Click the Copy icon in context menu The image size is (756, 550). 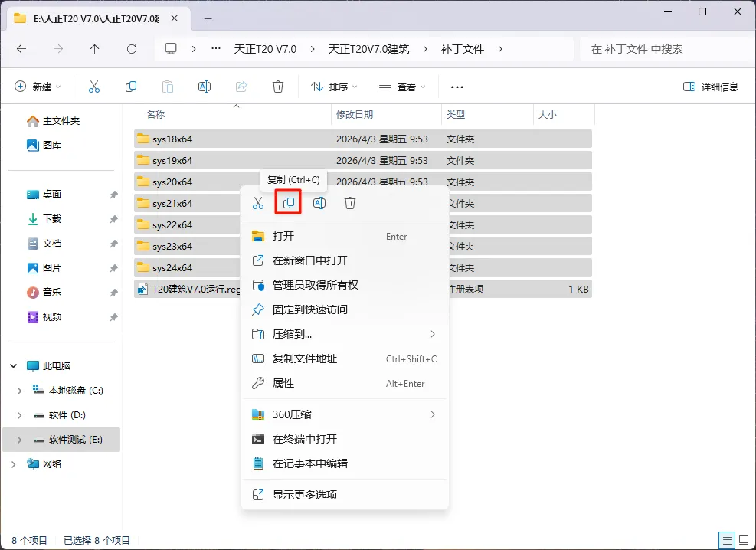pos(288,203)
